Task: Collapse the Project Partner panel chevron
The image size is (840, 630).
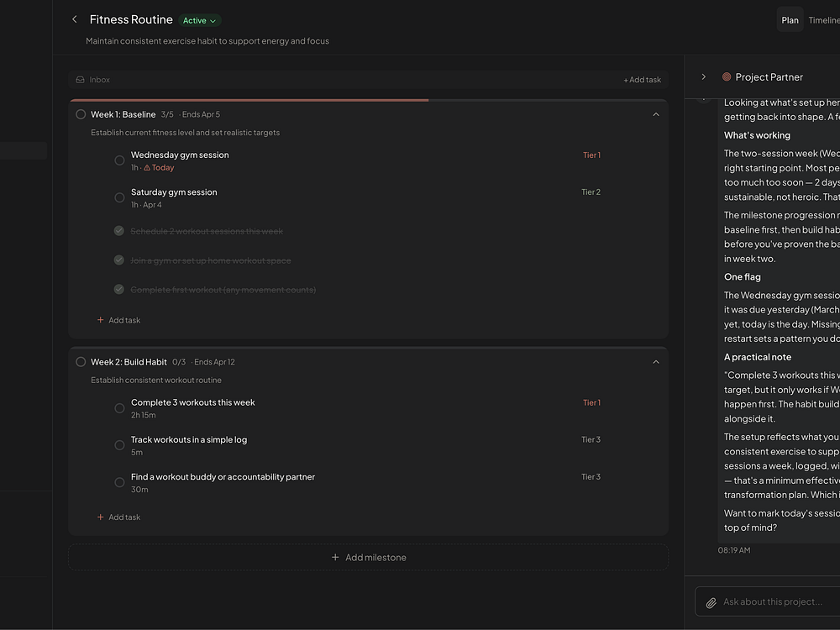Action: tap(704, 77)
